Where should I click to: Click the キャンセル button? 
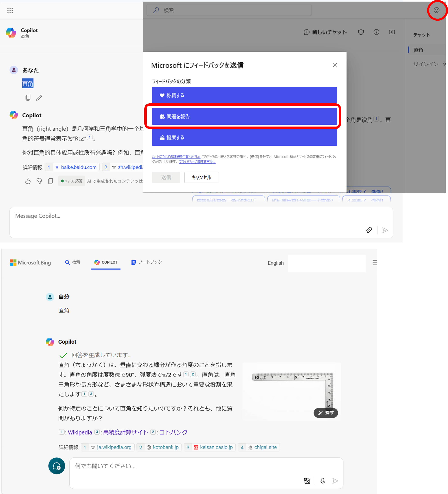(x=201, y=177)
